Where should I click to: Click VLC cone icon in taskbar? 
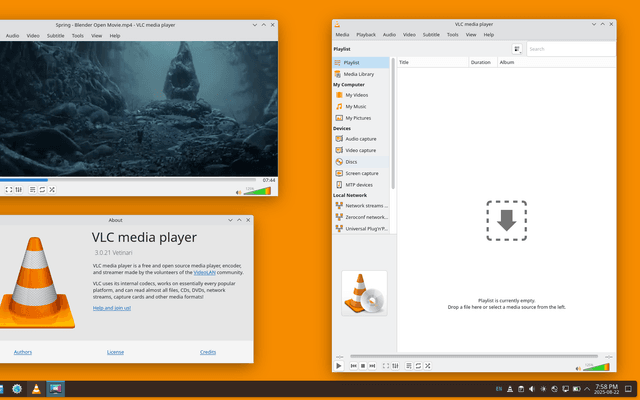(36, 389)
